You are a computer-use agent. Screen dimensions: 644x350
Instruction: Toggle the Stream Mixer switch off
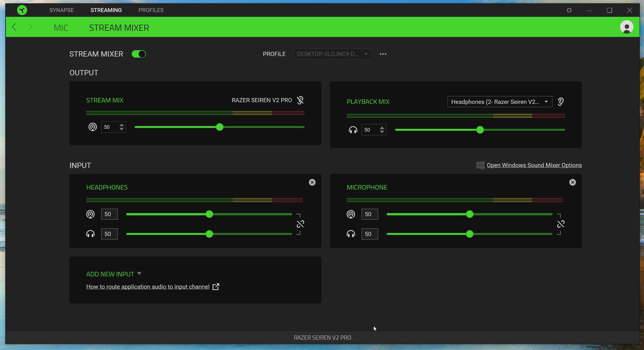[139, 54]
